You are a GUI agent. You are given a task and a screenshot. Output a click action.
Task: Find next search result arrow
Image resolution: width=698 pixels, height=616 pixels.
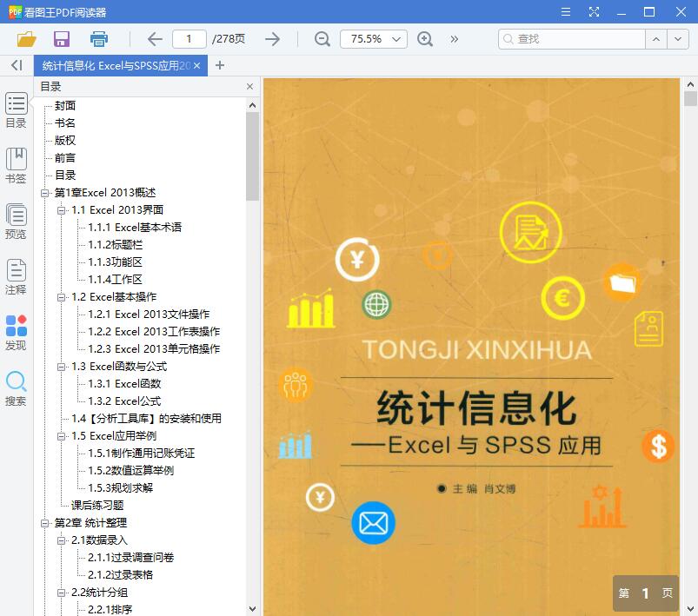click(x=678, y=39)
